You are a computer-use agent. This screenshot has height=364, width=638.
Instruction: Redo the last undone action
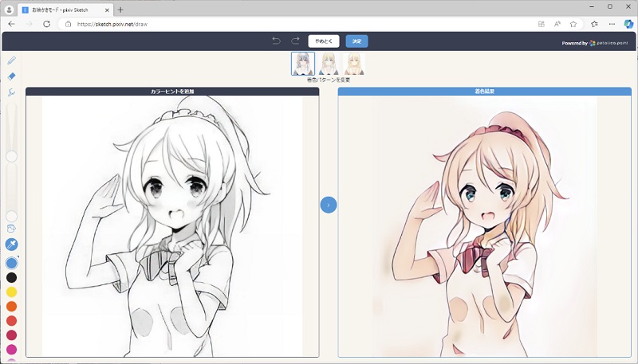pyautogui.click(x=295, y=41)
